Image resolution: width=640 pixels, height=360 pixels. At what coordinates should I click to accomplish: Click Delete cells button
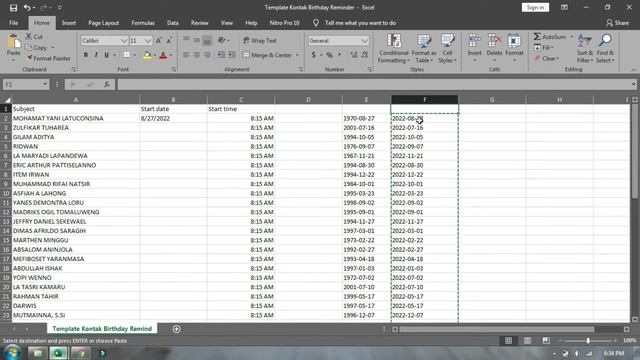[494, 49]
